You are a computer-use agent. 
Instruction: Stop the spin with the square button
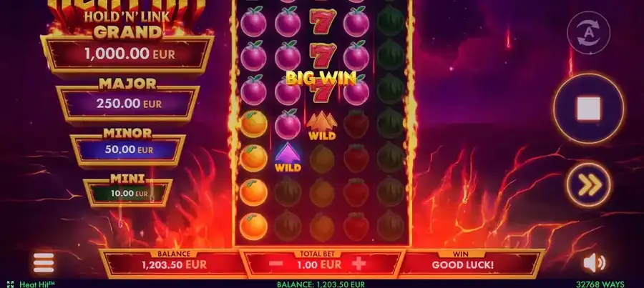click(x=588, y=109)
